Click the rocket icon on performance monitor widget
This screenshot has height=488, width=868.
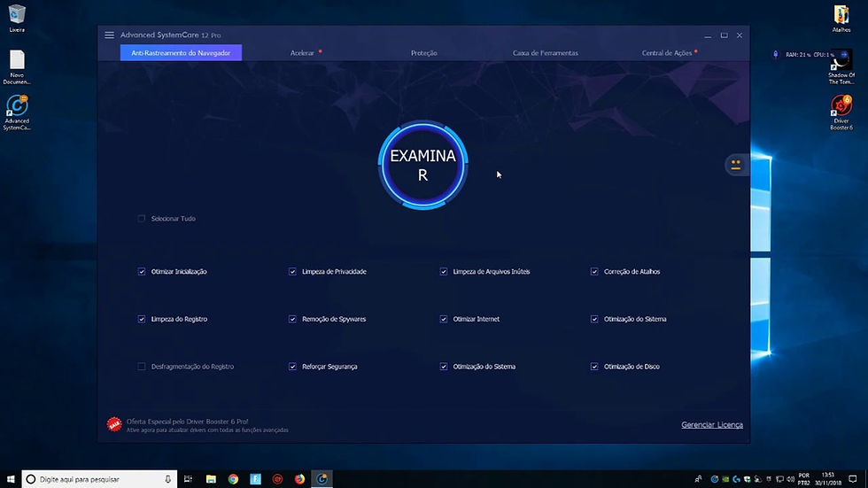[x=776, y=54]
